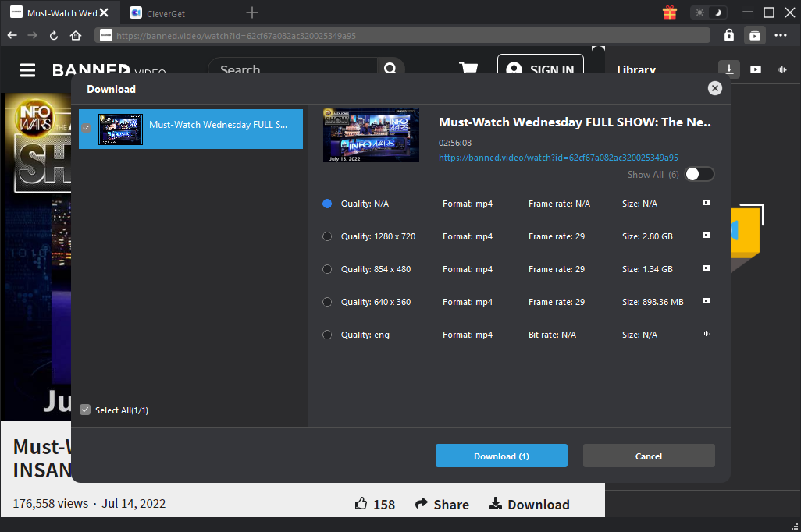The width and height of the screenshot is (801, 532).
Task: Open the banned.video watch link
Action: 558,157
